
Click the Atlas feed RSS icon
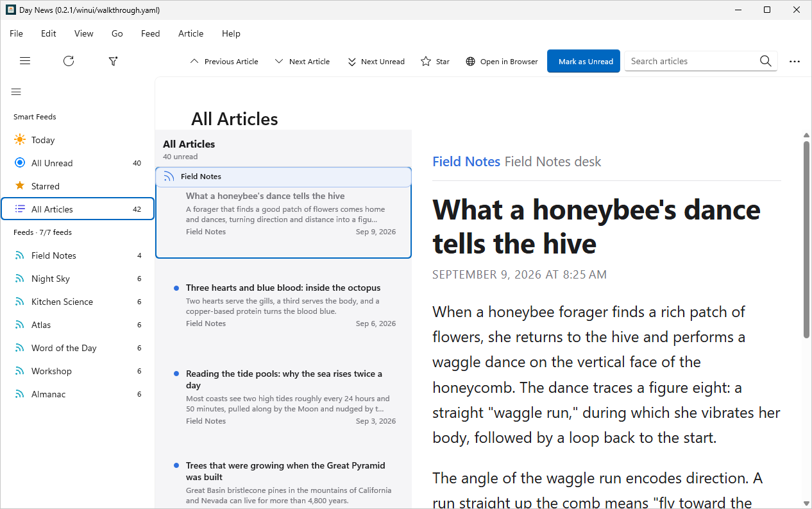tap(19, 325)
